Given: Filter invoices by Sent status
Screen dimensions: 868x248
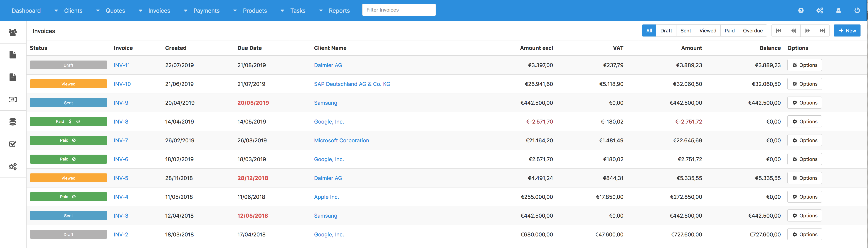Looking at the screenshot, I should point(685,31).
